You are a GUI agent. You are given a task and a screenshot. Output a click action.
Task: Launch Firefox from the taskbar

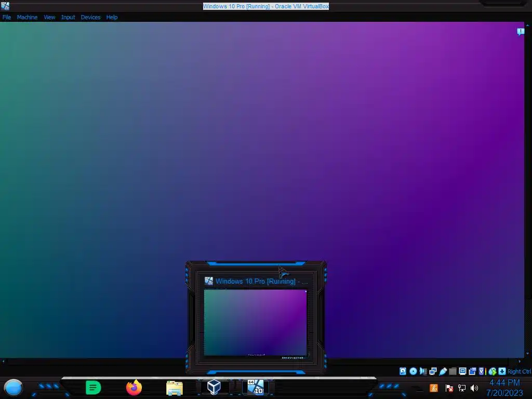pyautogui.click(x=134, y=388)
